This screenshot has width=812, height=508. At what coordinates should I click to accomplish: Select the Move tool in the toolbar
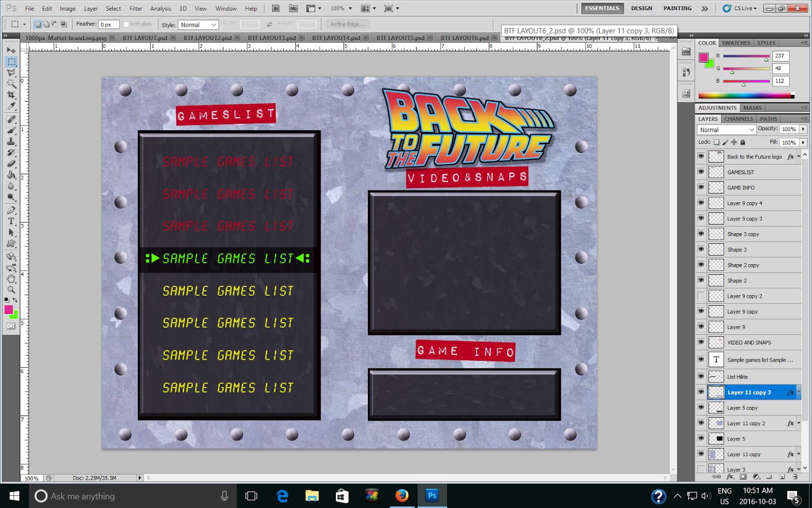(11, 49)
